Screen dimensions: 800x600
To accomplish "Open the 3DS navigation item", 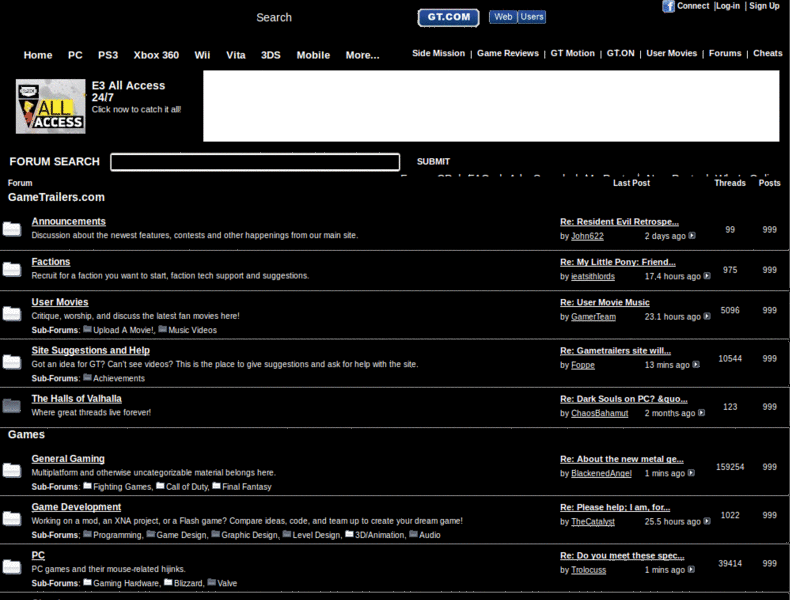I will coord(270,55).
